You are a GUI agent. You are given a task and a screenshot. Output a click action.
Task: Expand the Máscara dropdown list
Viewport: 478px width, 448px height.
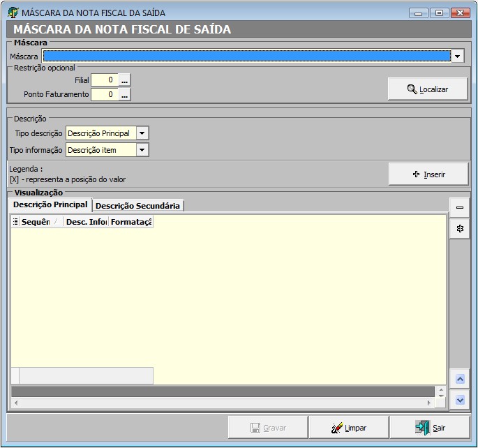pyautogui.click(x=458, y=57)
